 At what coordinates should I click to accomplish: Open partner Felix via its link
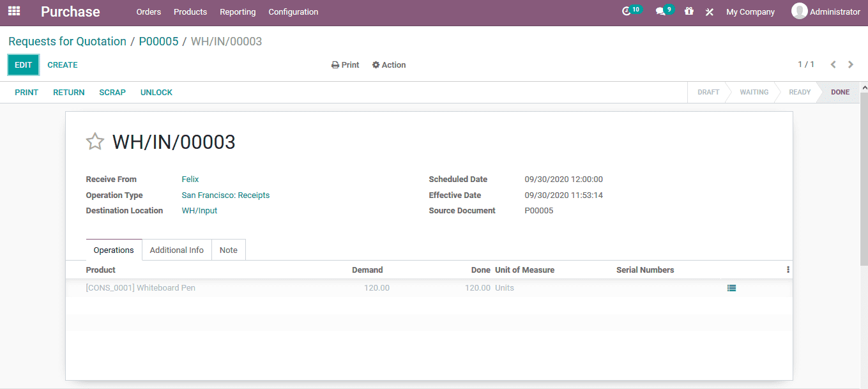(190, 179)
